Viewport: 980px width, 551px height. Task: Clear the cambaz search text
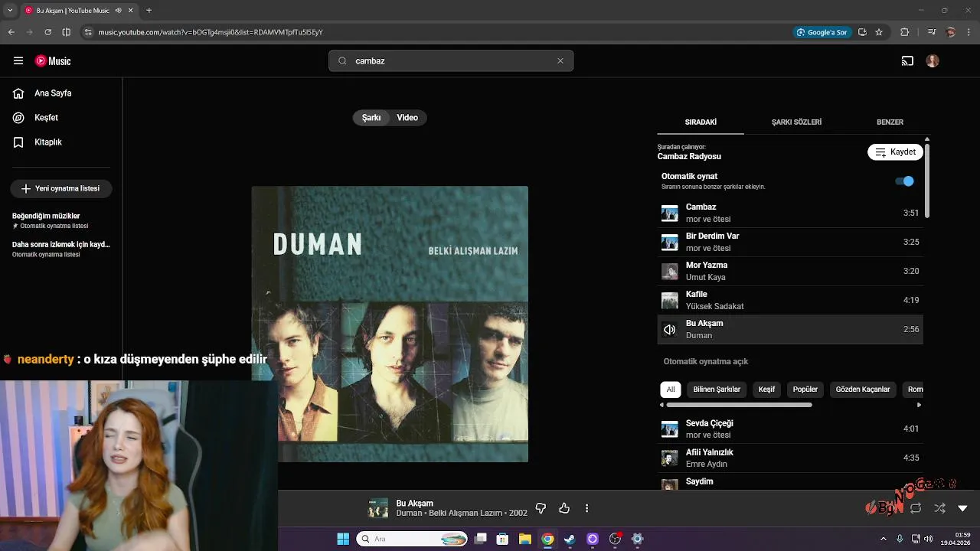pos(560,61)
